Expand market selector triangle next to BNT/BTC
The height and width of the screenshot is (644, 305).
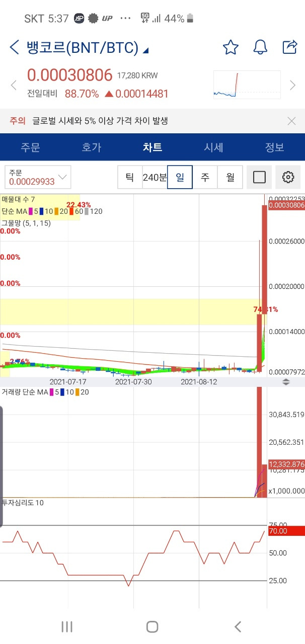point(145,50)
